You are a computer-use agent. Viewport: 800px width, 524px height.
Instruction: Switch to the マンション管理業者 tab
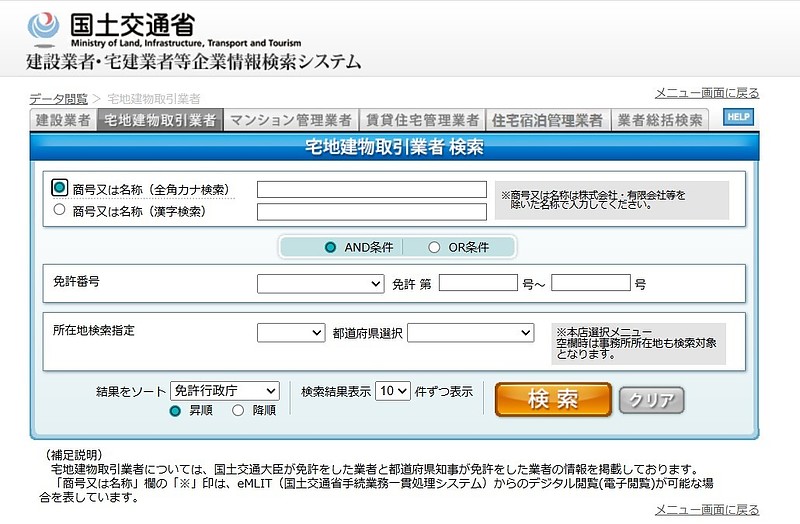point(290,120)
